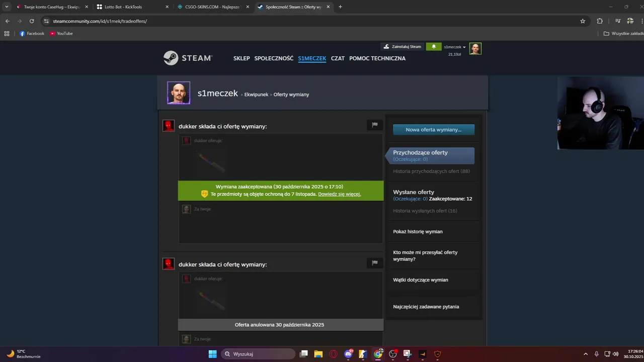The width and height of the screenshot is (644, 362).
Task: Show hidden system tray icons chevron
Action: (x=585, y=354)
